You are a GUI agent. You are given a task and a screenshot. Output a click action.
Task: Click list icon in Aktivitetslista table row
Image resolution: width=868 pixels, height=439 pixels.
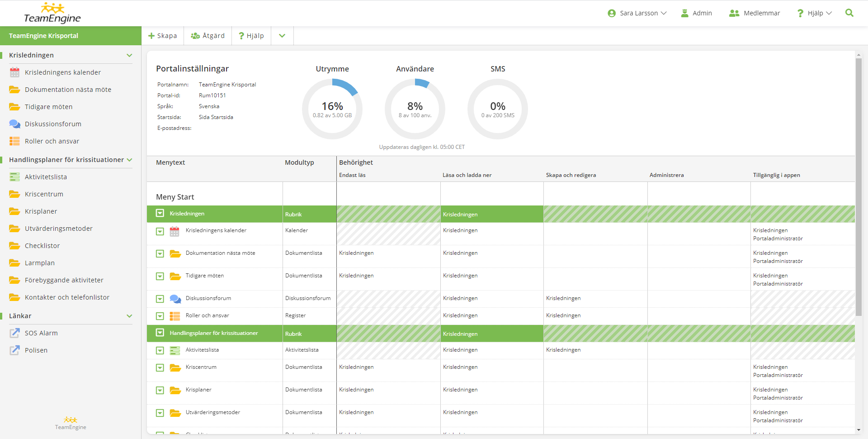coord(175,350)
